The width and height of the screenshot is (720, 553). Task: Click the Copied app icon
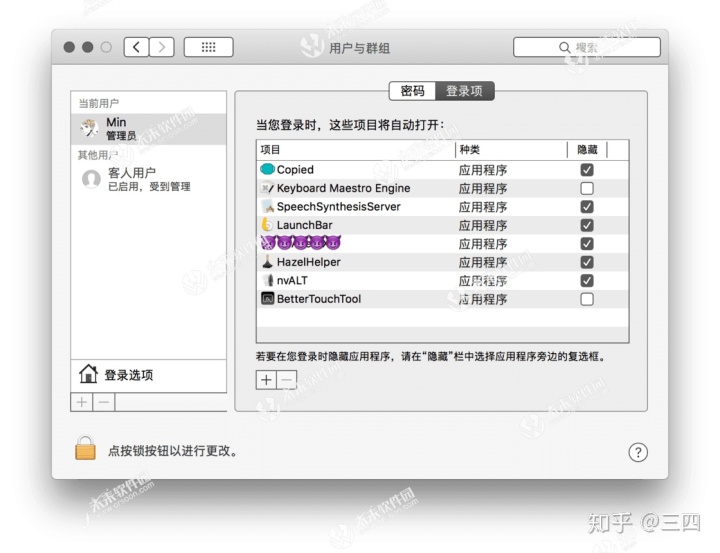coord(267,169)
